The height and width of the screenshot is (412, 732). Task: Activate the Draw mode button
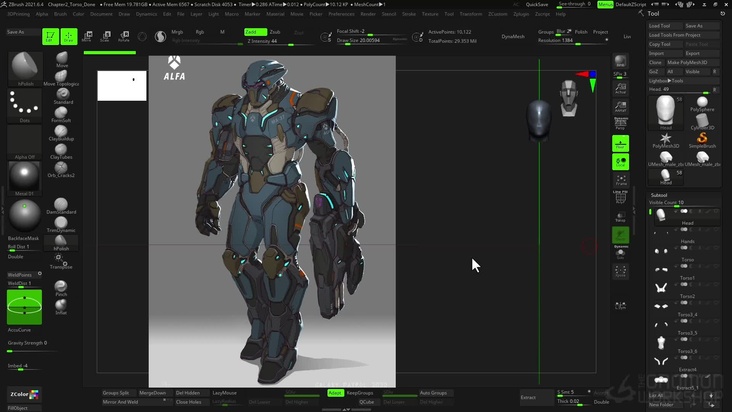pyautogui.click(x=69, y=37)
